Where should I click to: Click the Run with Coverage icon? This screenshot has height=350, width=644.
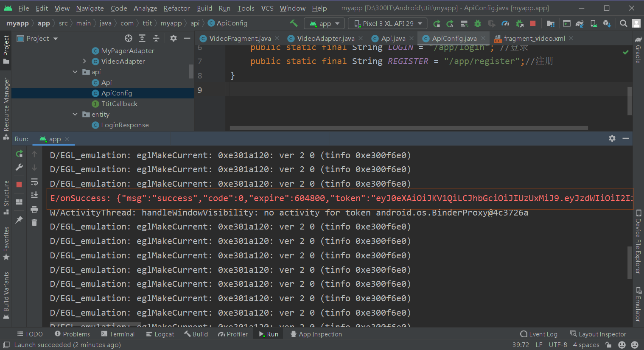pos(491,23)
